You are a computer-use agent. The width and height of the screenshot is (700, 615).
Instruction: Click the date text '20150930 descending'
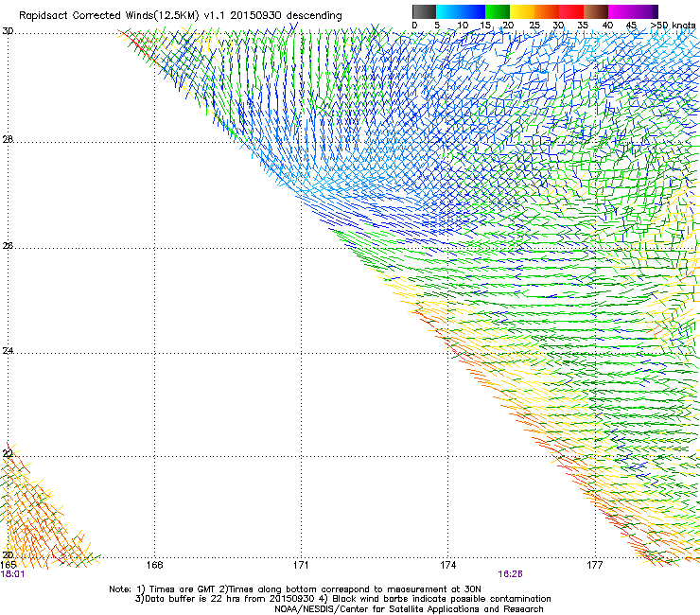(287, 16)
